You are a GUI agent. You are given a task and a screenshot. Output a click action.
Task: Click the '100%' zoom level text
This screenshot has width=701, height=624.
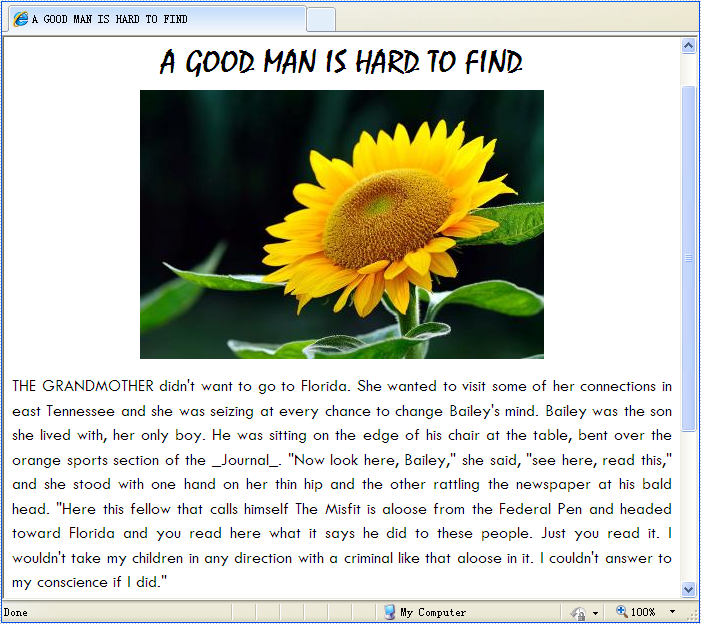643,612
